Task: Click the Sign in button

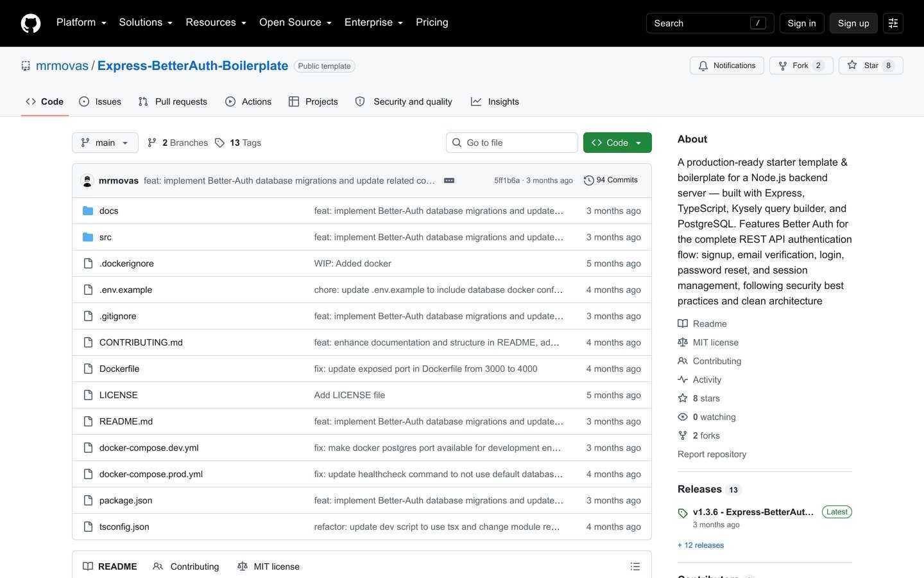Action: point(801,23)
